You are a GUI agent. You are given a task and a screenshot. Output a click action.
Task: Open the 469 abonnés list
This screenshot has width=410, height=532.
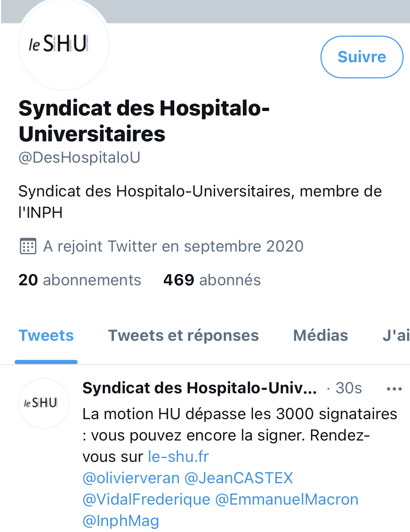tap(212, 280)
